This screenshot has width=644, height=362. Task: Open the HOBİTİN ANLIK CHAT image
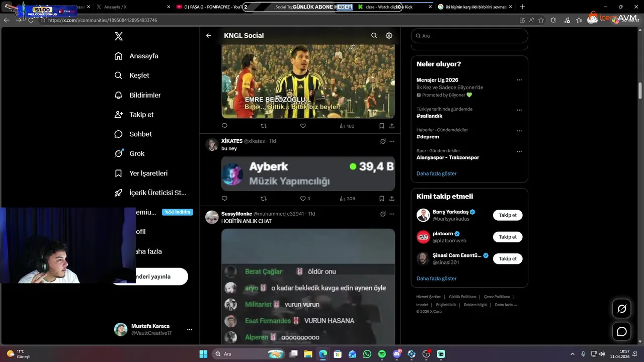[308, 287]
